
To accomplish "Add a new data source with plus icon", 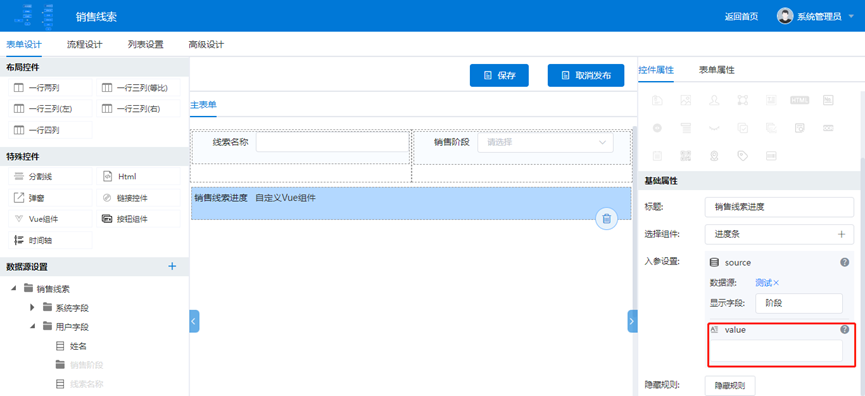I will pos(172,266).
